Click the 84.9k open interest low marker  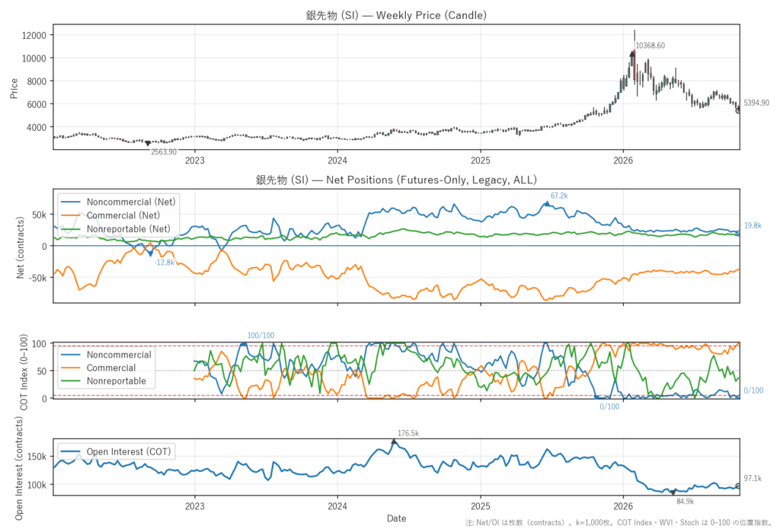tap(673, 492)
